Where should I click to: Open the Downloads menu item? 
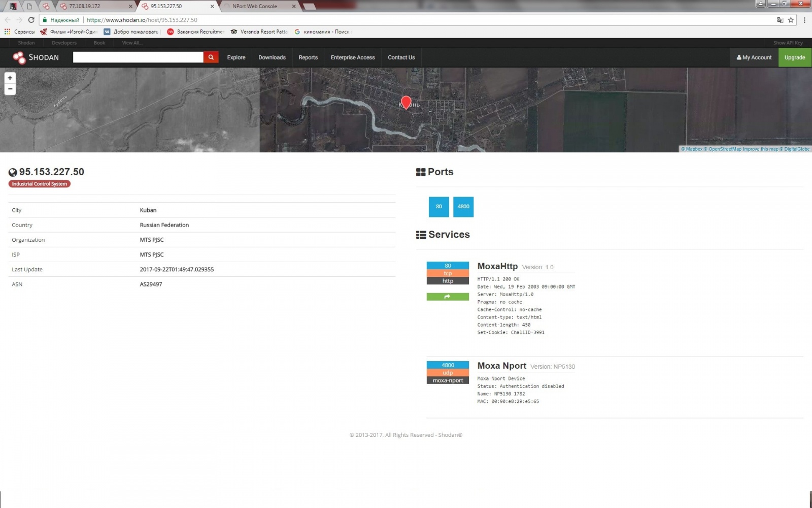272,57
